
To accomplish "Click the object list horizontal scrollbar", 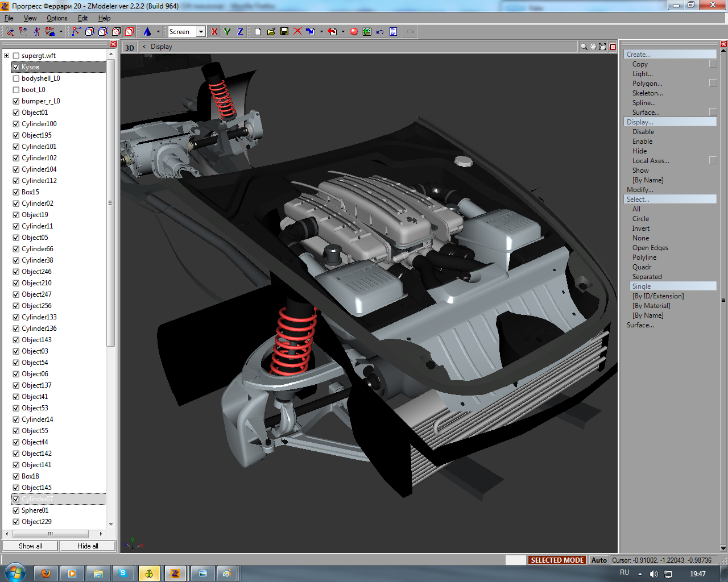I will (50, 534).
